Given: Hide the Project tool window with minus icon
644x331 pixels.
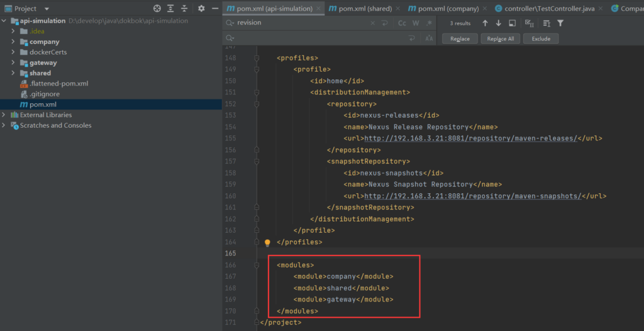Looking at the screenshot, I should [215, 8].
